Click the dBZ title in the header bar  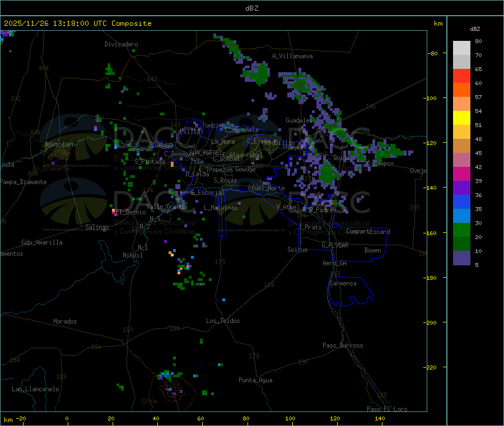click(x=251, y=8)
